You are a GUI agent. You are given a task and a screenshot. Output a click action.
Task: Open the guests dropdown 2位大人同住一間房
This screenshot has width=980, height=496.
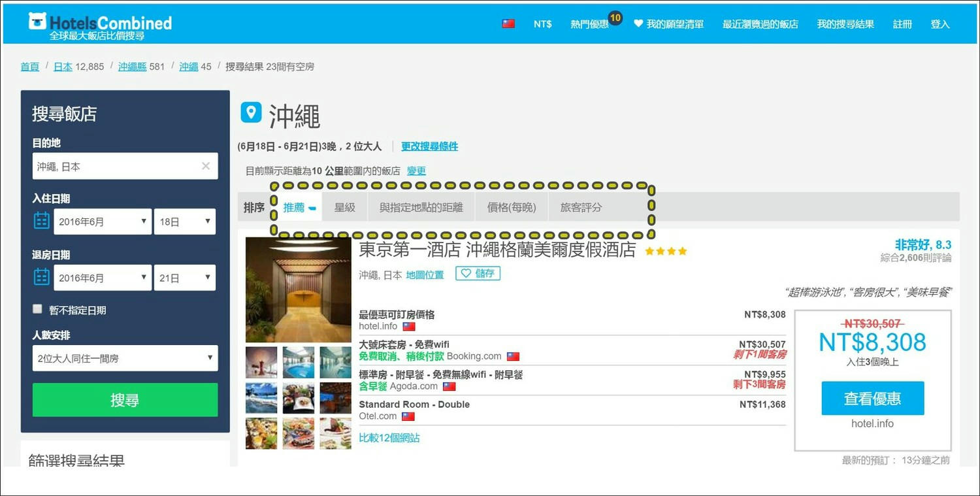coord(125,358)
